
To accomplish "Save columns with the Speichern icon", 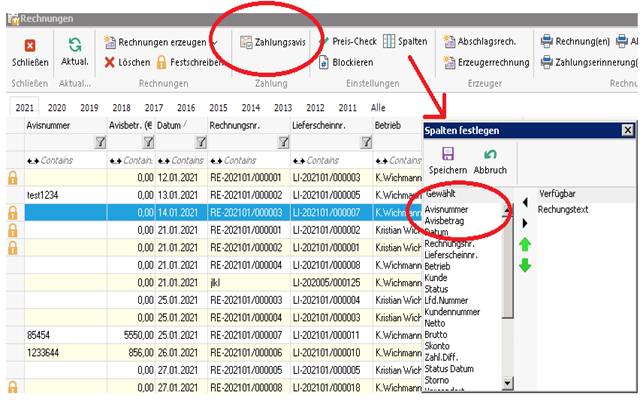I will 447,154.
